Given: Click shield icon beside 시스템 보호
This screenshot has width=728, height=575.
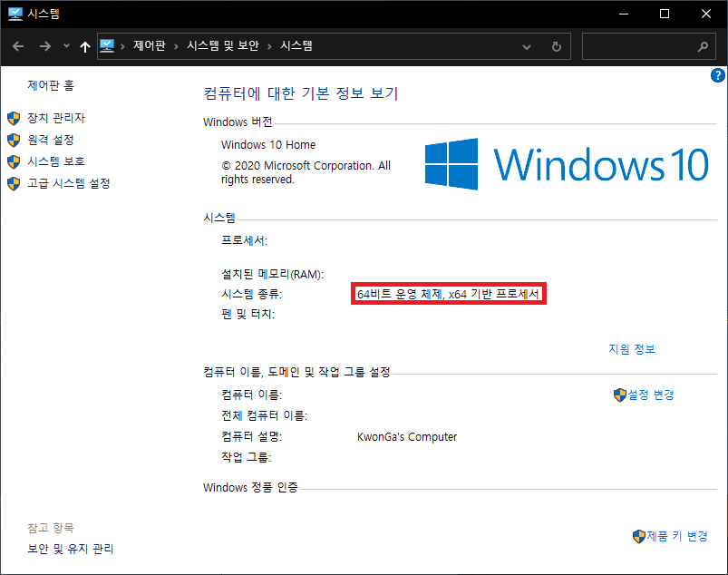Looking at the screenshot, I should click(14, 162).
